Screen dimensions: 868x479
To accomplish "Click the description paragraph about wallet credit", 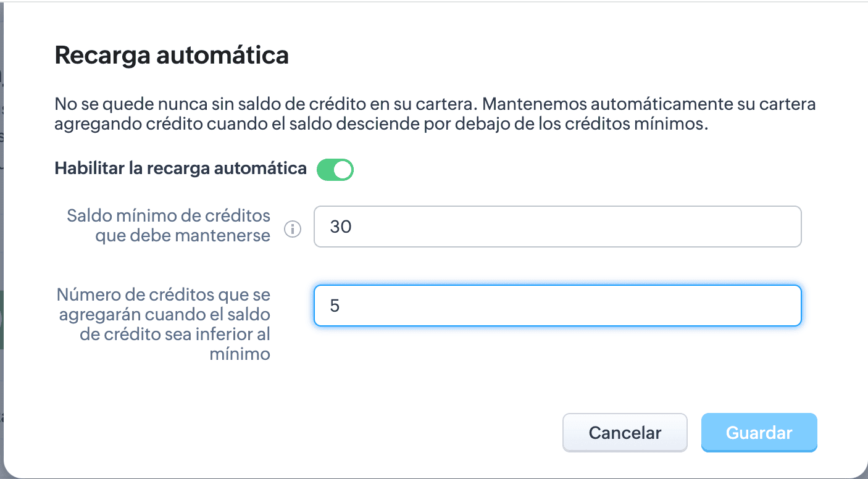I will point(435,114).
